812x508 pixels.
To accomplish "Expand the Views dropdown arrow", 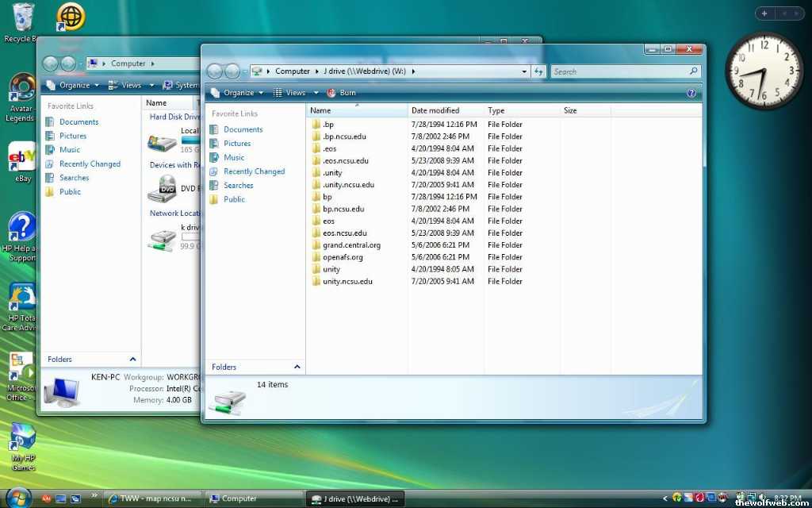I will (x=315, y=93).
